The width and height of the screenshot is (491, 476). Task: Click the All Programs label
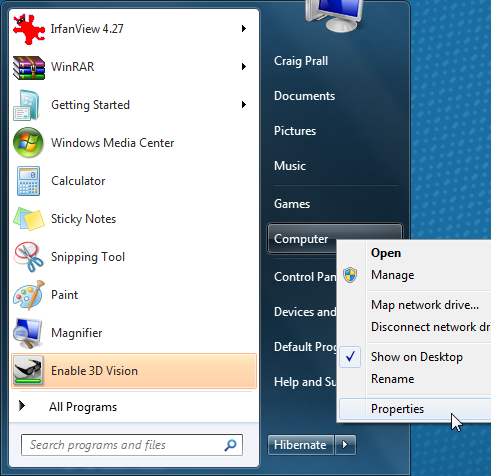tap(83, 407)
